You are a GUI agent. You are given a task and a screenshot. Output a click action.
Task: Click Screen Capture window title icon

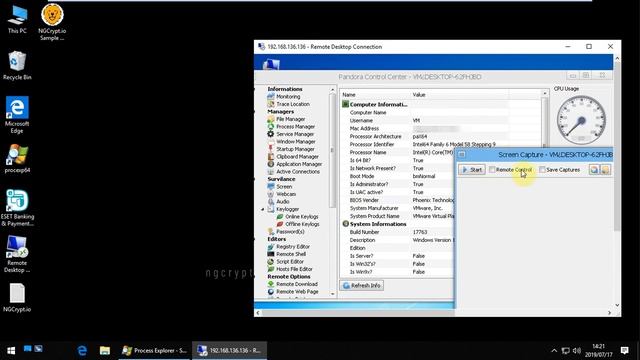[x=462, y=154]
